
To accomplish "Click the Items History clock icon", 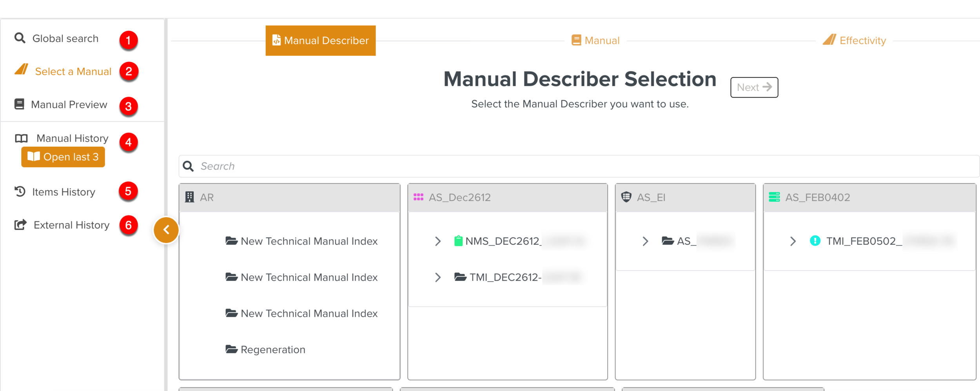I will coord(20,191).
